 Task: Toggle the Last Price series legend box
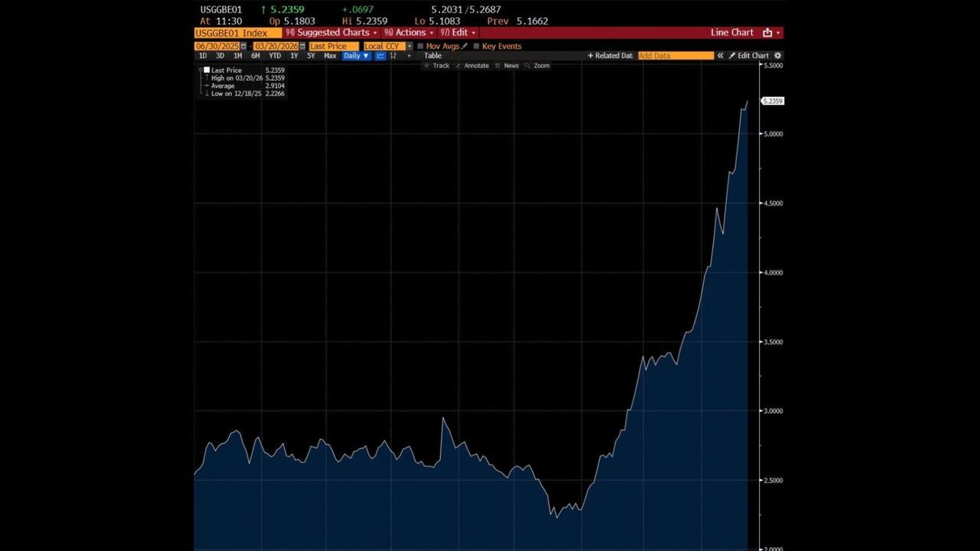[x=207, y=70]
